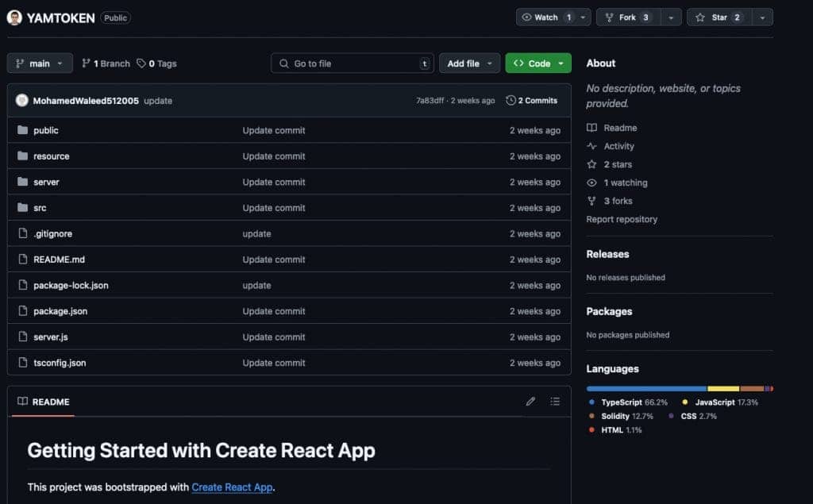Click the YAMTOKEN repository name
The height and width of the screenshot is (504, 813).
coord(60,18)
